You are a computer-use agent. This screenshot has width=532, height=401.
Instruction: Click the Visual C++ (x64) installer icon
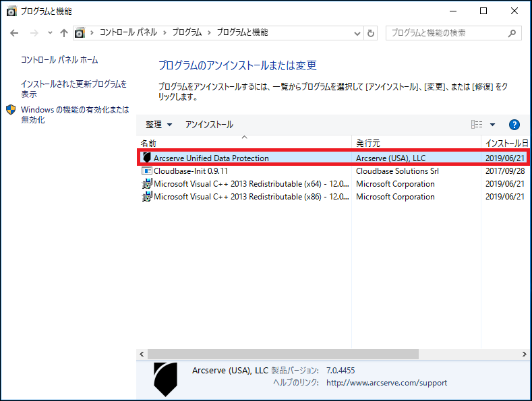146,183
